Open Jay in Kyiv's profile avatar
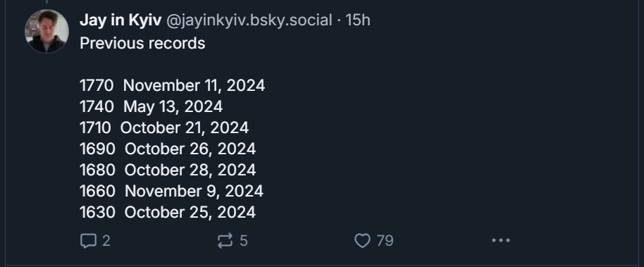644x267 pixels. tap(47, 31)
